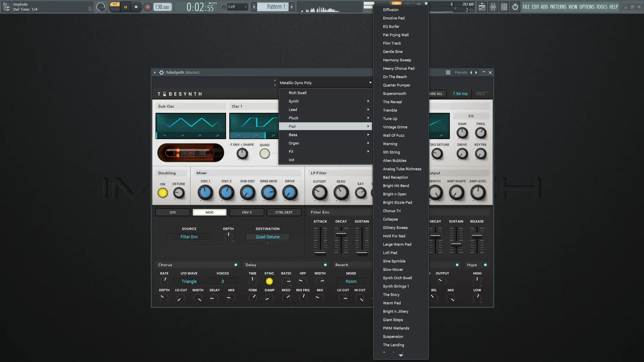
Task: Pause playback with the pause button
Action: [125, 7]
